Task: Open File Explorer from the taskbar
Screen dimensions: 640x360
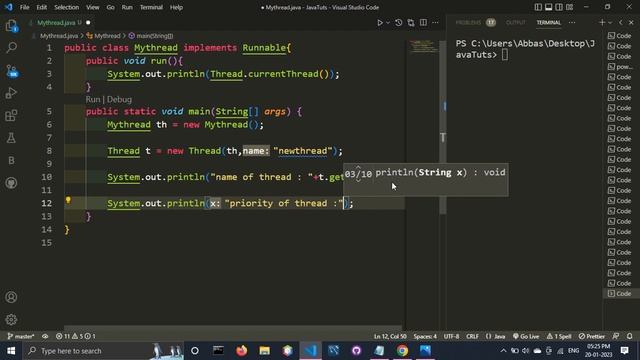Action: [x=264, y=351]
